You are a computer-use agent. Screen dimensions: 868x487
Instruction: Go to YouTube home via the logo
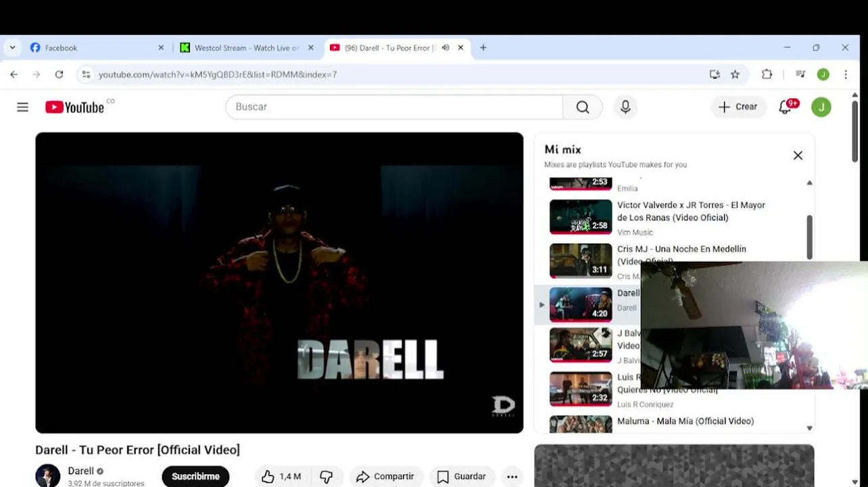click(x=75, y=107)
